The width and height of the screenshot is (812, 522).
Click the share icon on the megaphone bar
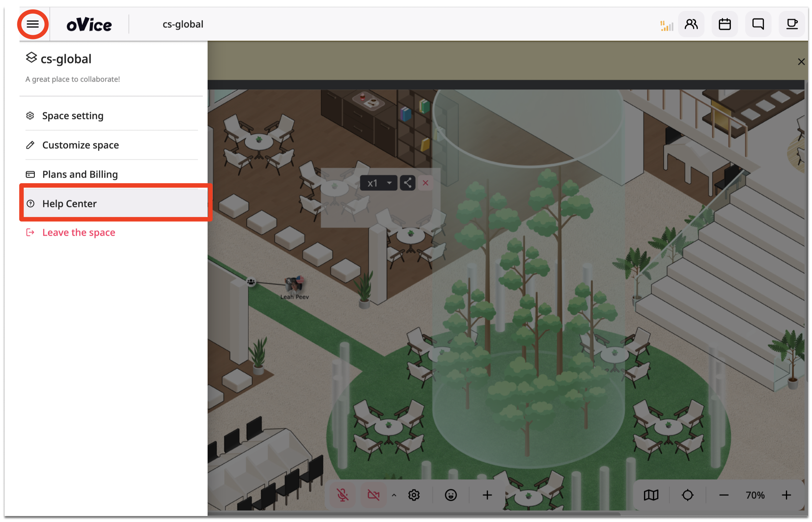408,183
